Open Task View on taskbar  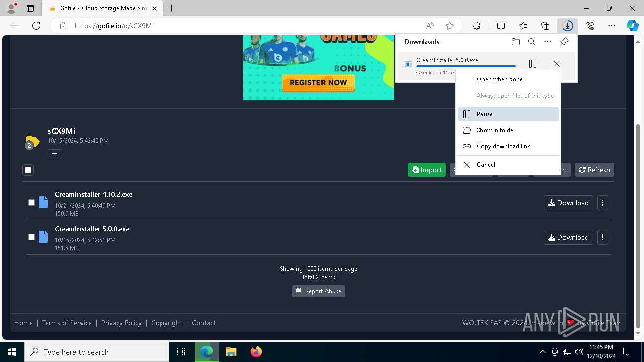pos(181,352)
